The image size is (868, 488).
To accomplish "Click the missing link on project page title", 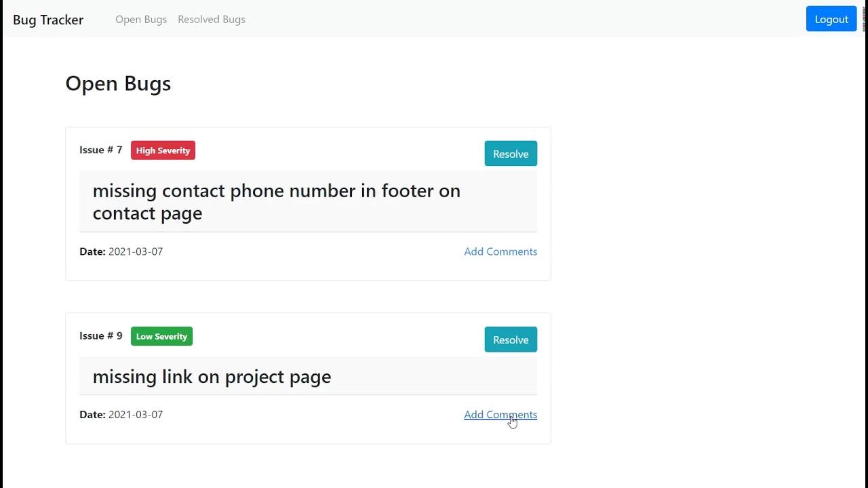I will point(212,377).
